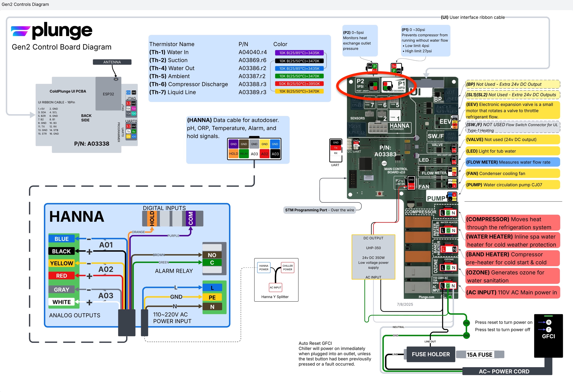Click RELAY pin on HANNA data cable connector

(244, 154)
